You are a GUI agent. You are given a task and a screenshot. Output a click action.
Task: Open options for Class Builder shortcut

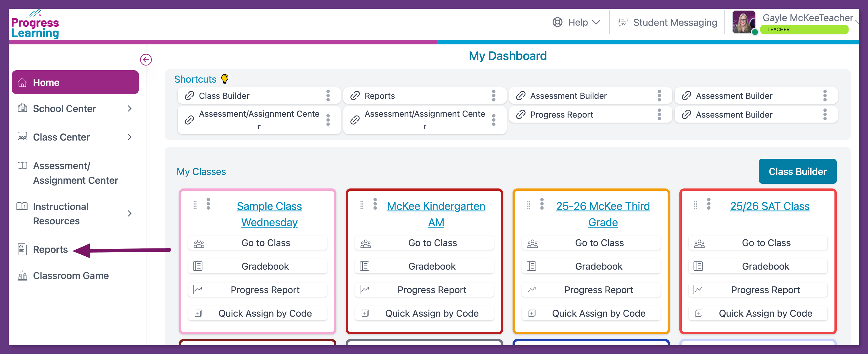(x=328, y=96)
